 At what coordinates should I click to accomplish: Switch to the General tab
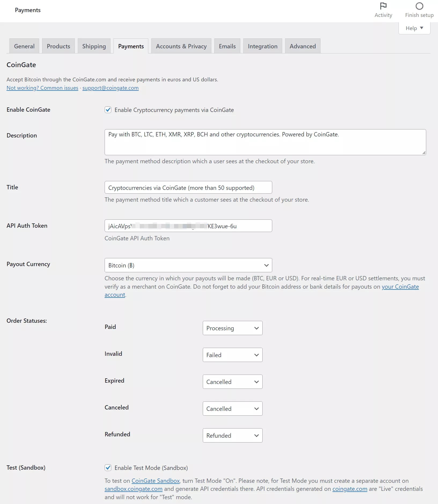(24, 46)
